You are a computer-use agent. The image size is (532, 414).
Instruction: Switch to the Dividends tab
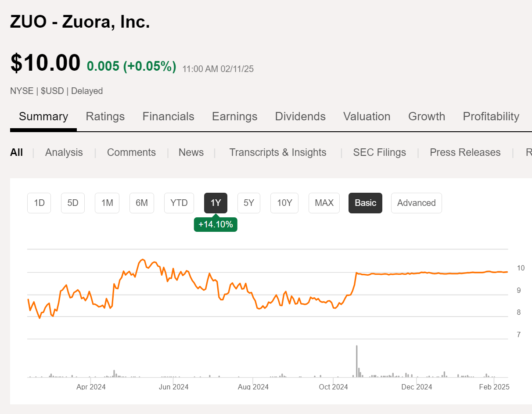(300, 116)
